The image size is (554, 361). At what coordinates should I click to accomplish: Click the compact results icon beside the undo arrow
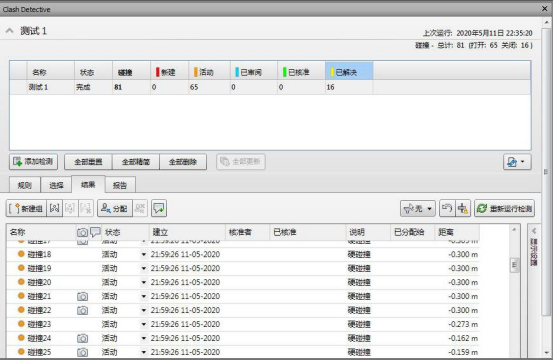(463, 208)
